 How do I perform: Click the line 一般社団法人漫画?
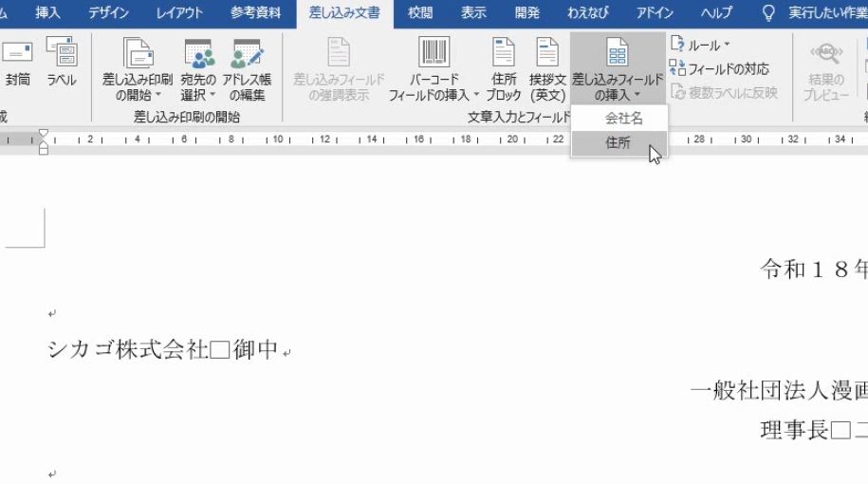pyautogui.click(x=779, y=391)
